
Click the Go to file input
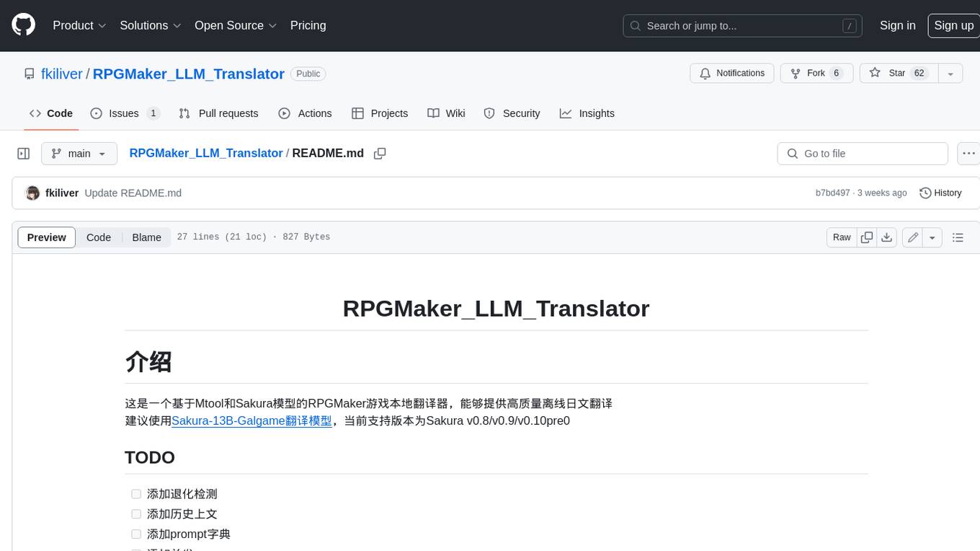pos(863,154)
